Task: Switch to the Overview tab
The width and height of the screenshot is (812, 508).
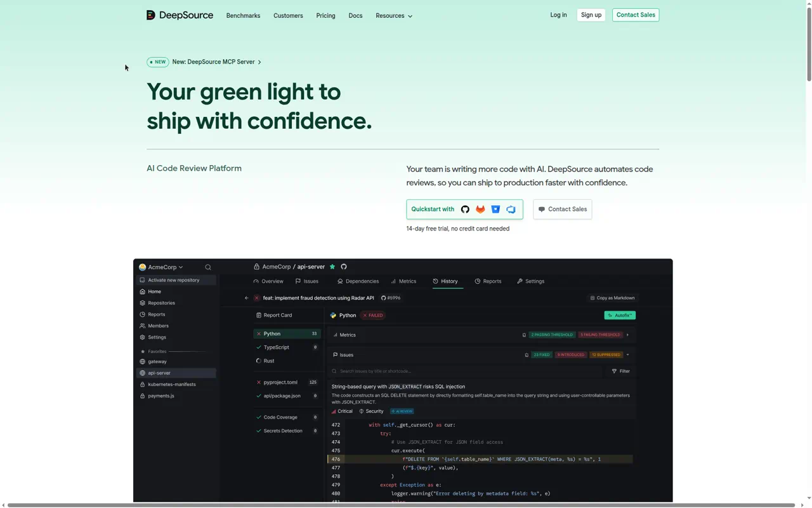Action: tap(268, 281)
